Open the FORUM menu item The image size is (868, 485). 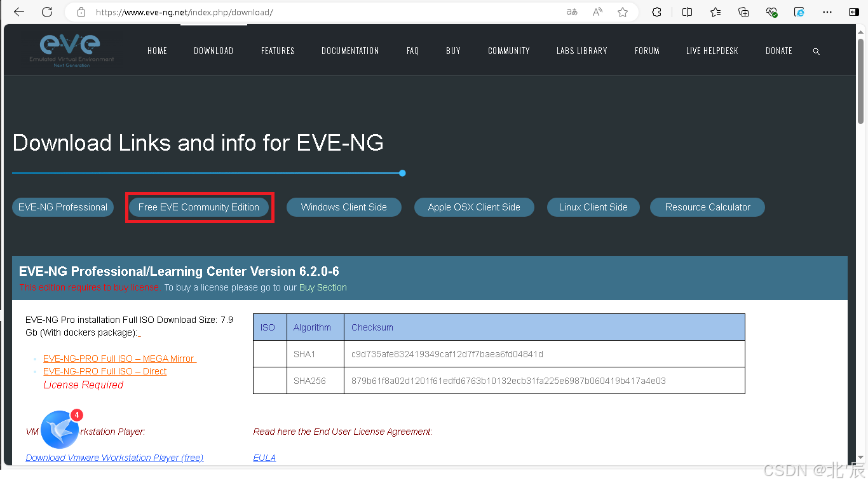[647, 51]
